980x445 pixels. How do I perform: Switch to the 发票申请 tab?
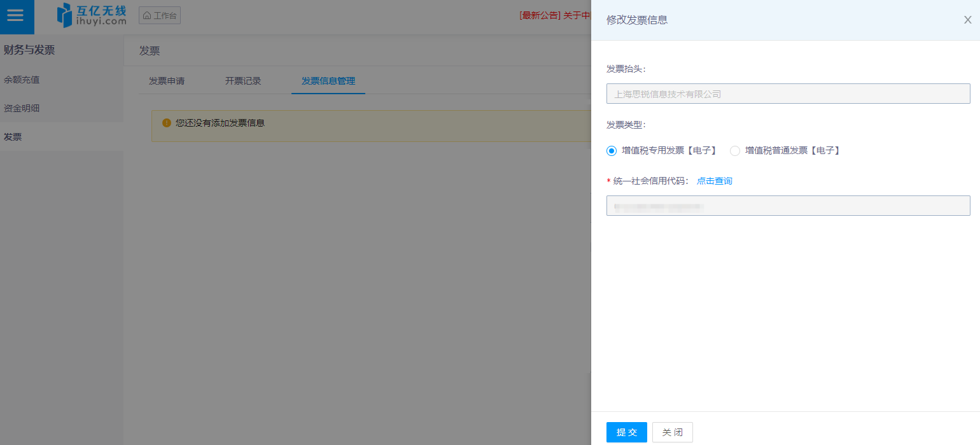pyautogui.click(x=167, y=81)
